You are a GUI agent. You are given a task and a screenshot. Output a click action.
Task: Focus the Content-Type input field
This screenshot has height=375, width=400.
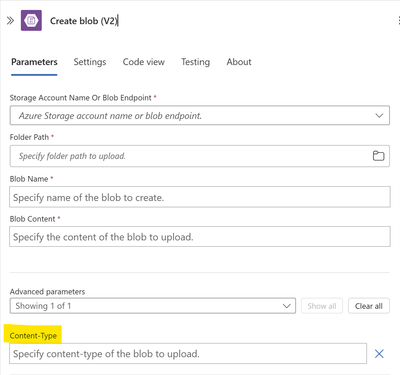click(x=188, y=354)
